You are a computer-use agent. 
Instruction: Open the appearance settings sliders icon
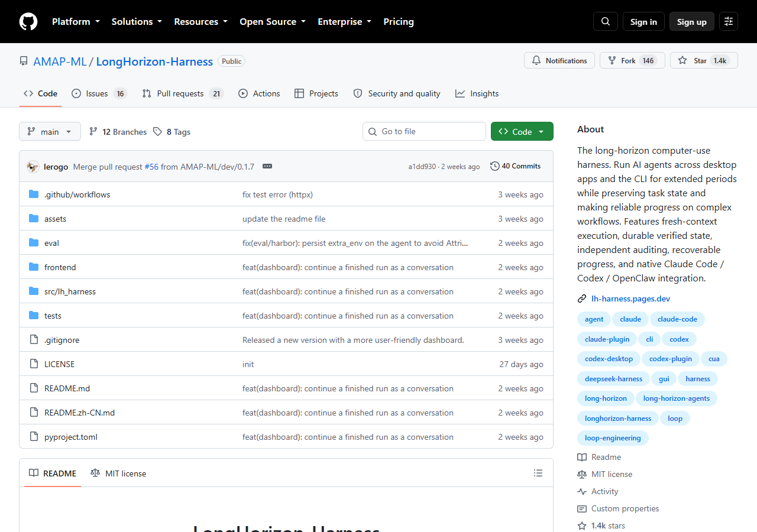pos(729,21)
